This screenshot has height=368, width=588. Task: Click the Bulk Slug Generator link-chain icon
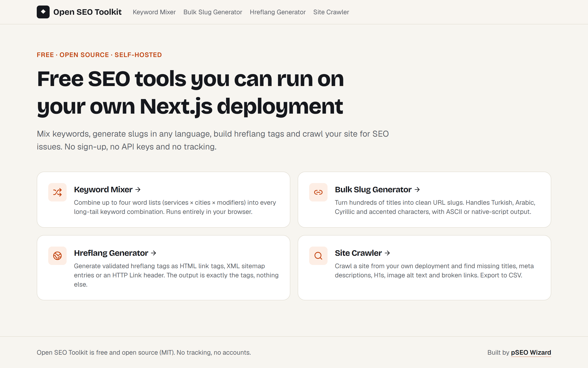(x=318, y=192)
